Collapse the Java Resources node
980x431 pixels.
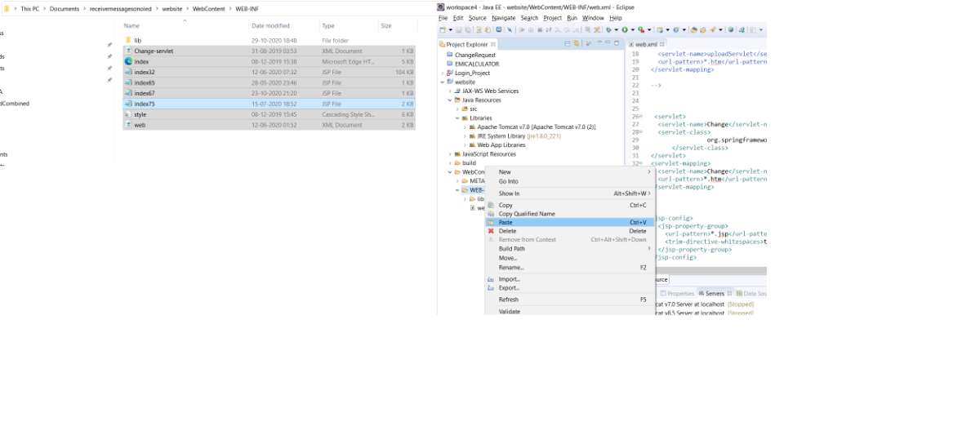pos(450,100)
